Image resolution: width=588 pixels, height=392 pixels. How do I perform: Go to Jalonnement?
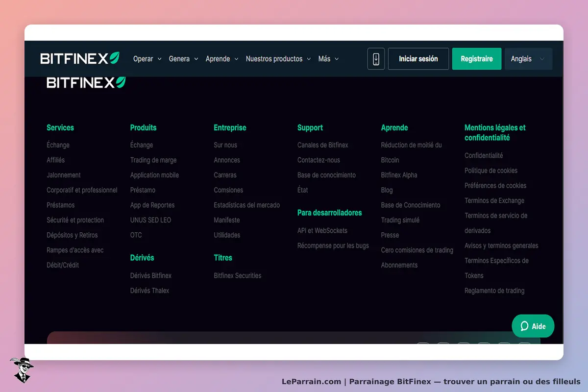[x=64, y=175]
